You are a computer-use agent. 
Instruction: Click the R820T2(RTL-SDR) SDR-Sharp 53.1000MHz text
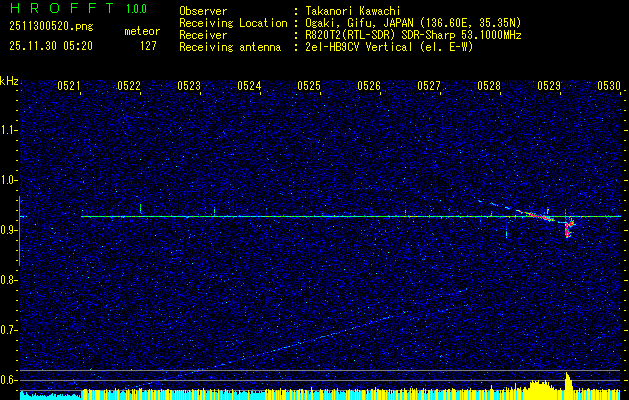pyautogui.click(x=414, y=35)
